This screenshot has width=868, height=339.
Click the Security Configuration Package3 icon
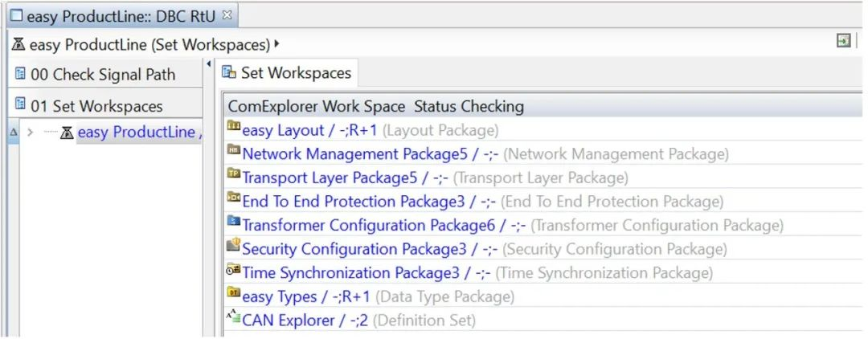pyautogui.click(x=234, y=245)
